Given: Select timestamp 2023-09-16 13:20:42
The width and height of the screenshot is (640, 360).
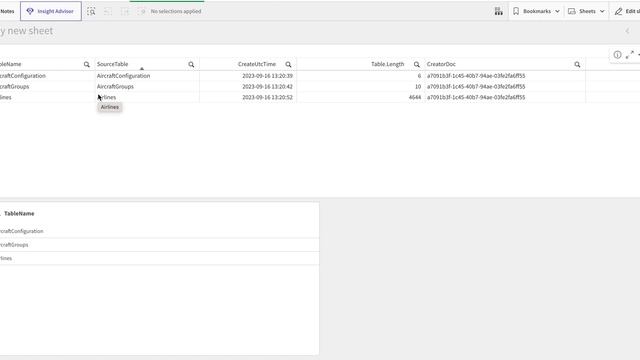Looking at the screenshot, I should click(x=267, y=87).
